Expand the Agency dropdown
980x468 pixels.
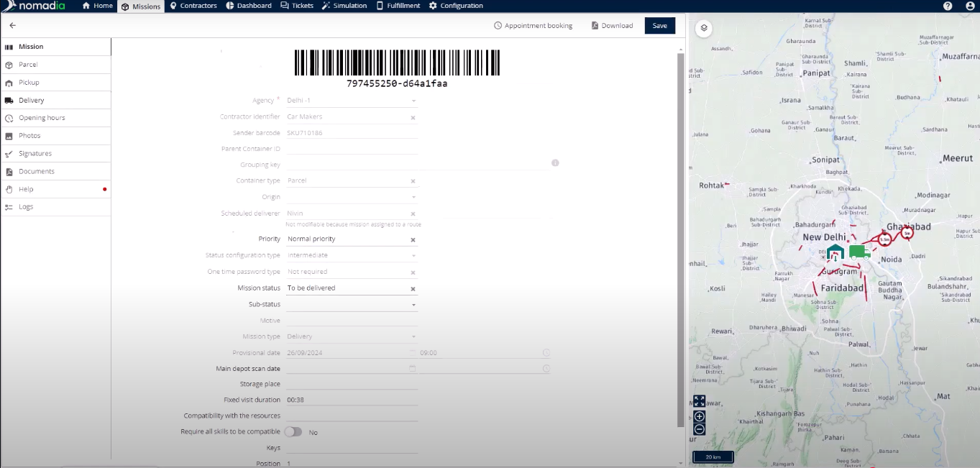(x=413, y=101)
